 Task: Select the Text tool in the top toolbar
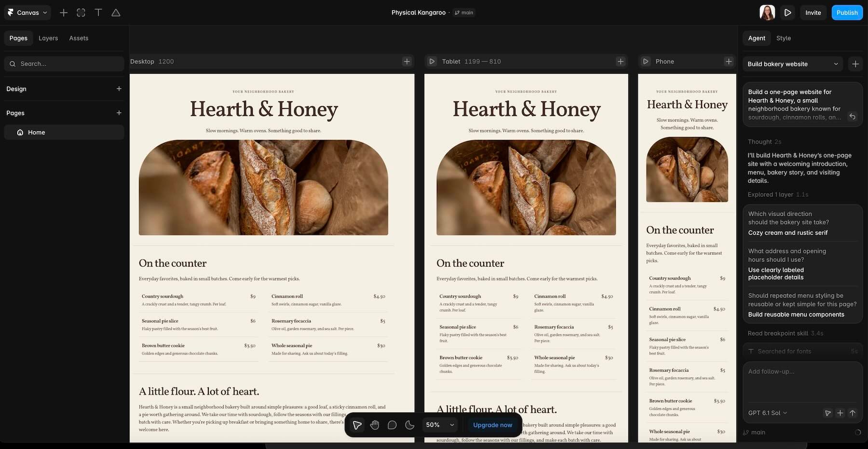click(x=98, y=13)
